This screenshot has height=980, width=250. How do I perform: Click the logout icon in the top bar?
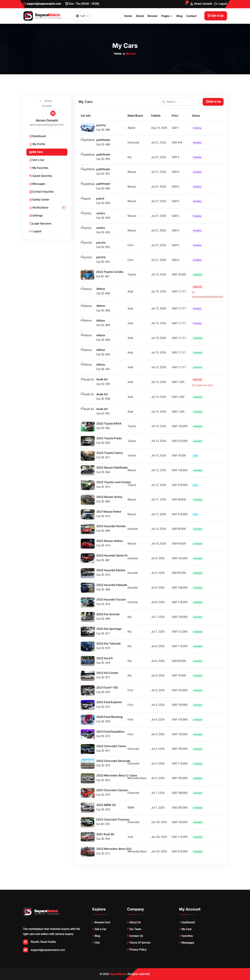pyautogui.click(x=216, y=4)
